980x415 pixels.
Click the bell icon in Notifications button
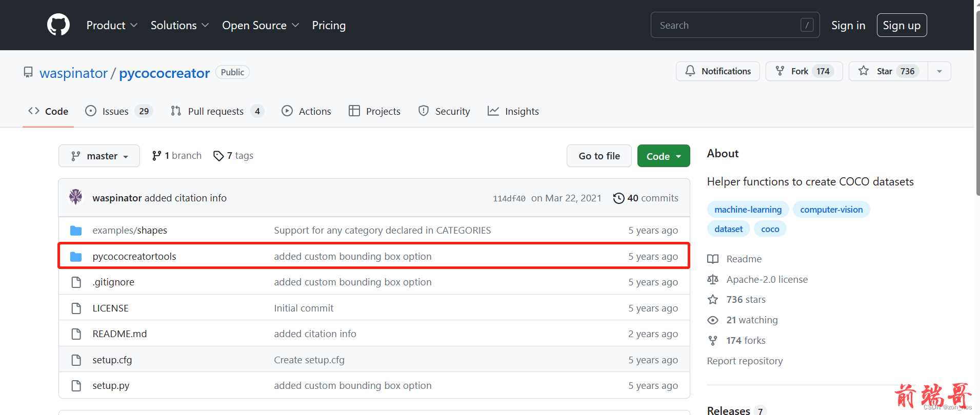(690, 71)
